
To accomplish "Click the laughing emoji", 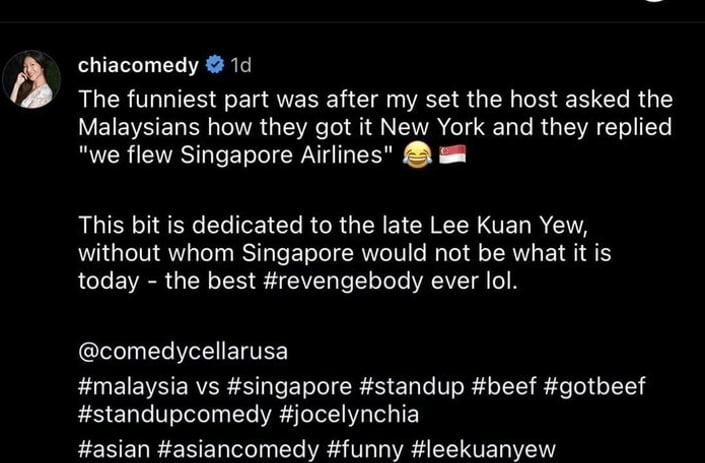I will pyautogui.click(x=417, y=156).
